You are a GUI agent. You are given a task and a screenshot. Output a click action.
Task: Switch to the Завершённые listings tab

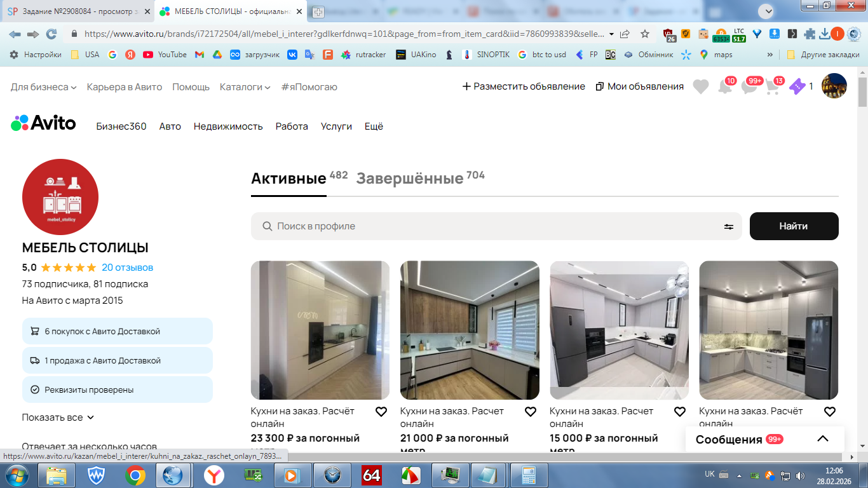pyautogui.click(x=410, y=179)
